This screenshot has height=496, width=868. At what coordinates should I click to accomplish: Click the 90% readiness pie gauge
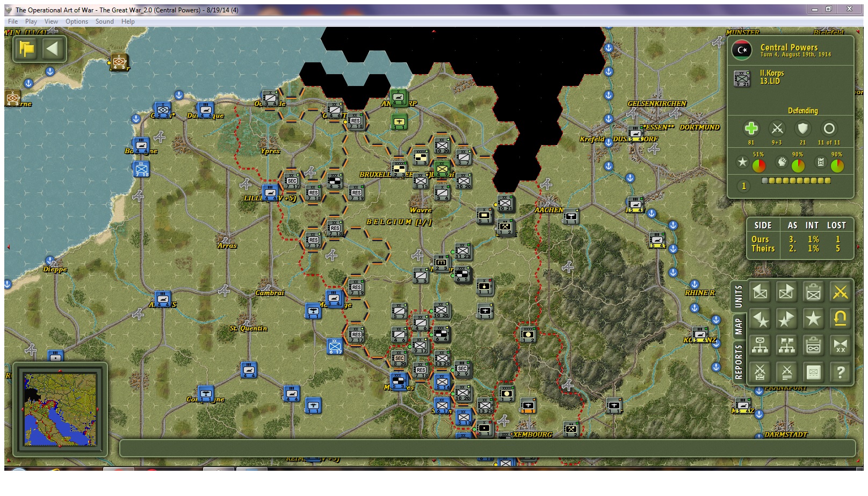[x=798, y=166]
